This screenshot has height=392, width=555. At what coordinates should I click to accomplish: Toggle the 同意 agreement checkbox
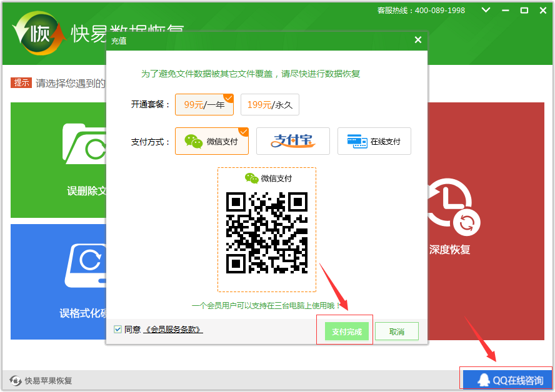click(x=118, y=330)
